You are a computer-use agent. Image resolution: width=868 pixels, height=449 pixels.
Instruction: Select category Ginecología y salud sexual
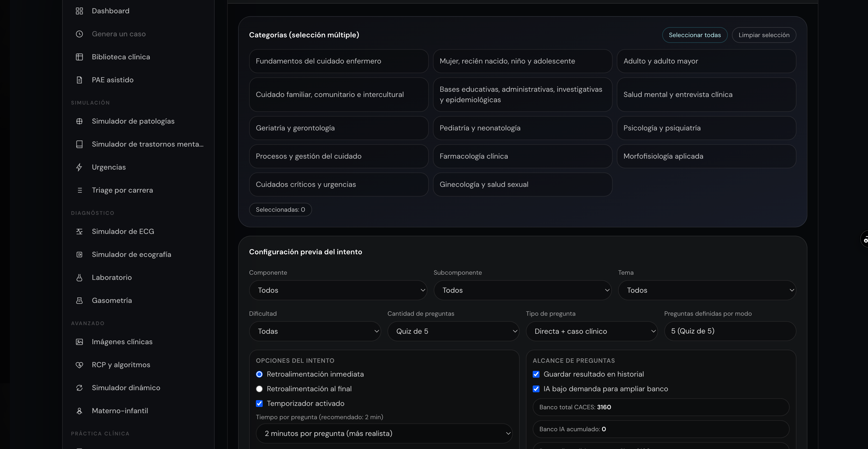pyautogui.click(x=522, y=185)
